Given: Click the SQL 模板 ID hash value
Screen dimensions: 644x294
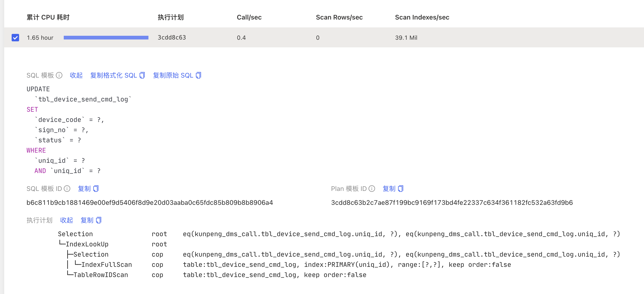Looking at the screenshot, I should (x=150, y=203).
